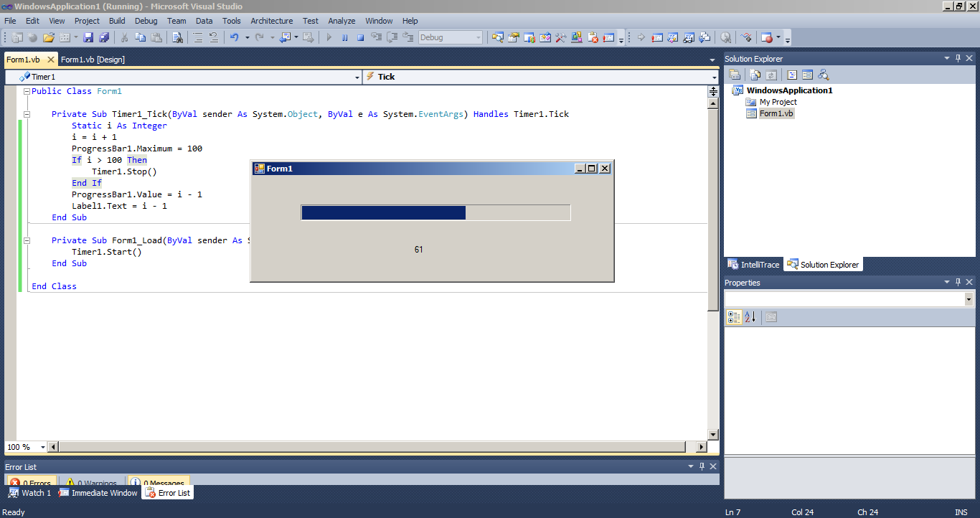
Task: Open the Find in Files binoculars icon
Action: [x=176, y=37]
